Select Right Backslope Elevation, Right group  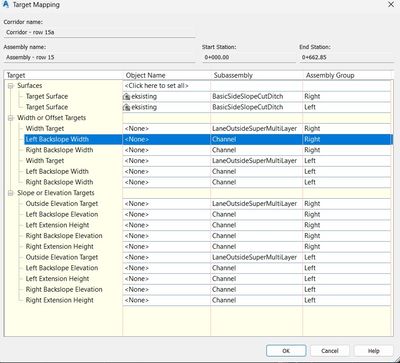(x=64, y=236)
